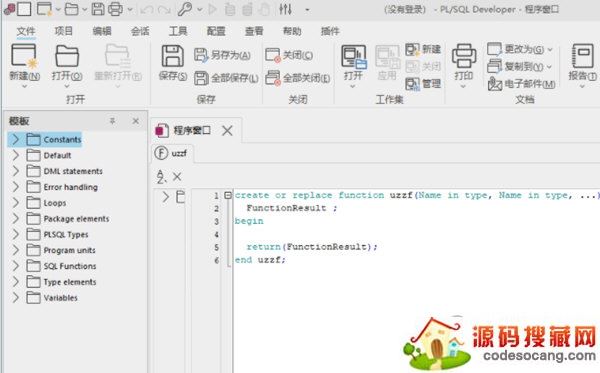
Task: Click Close All (全部关闭) button
Action: 298,78
